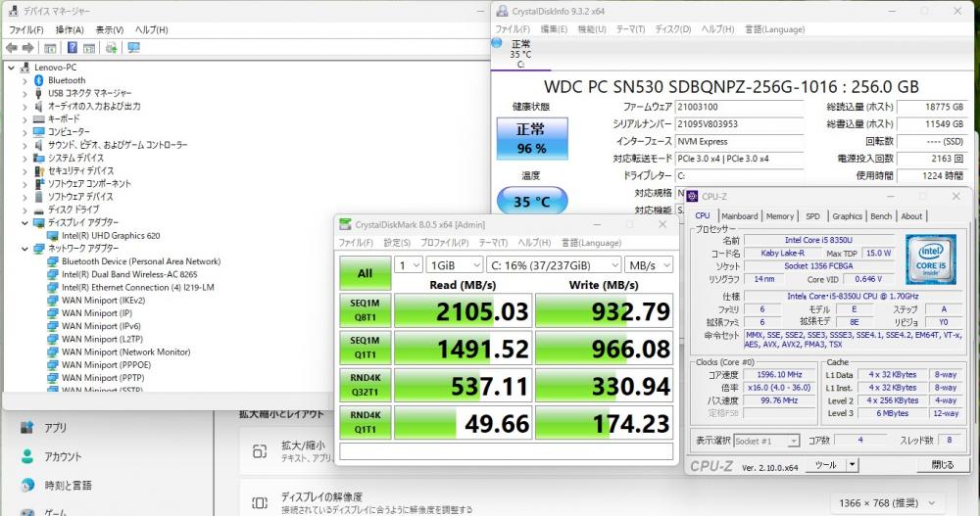Click the CrystalDiskMark empty comment field
Screen dimensions: 980x516
[x=507, y=451]
